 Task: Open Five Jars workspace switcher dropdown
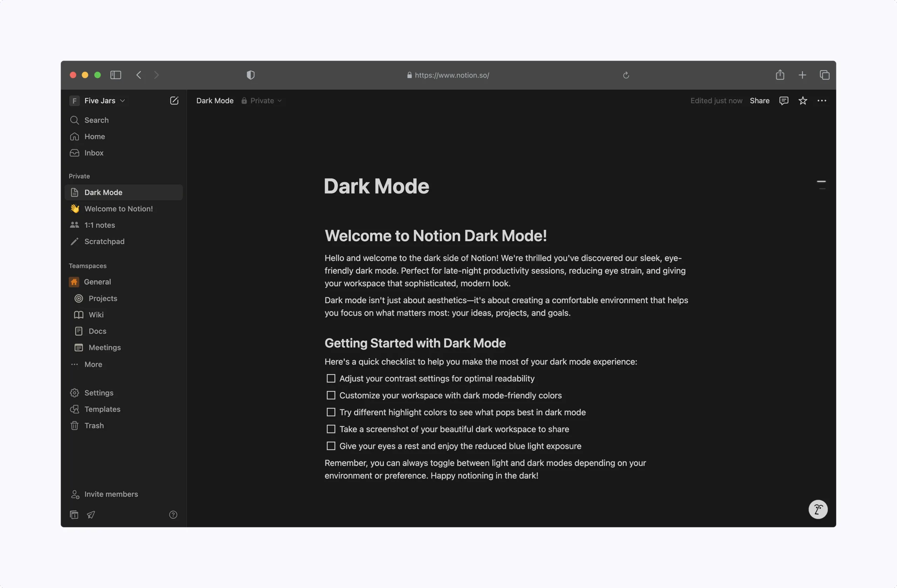(x=97, y=101)
